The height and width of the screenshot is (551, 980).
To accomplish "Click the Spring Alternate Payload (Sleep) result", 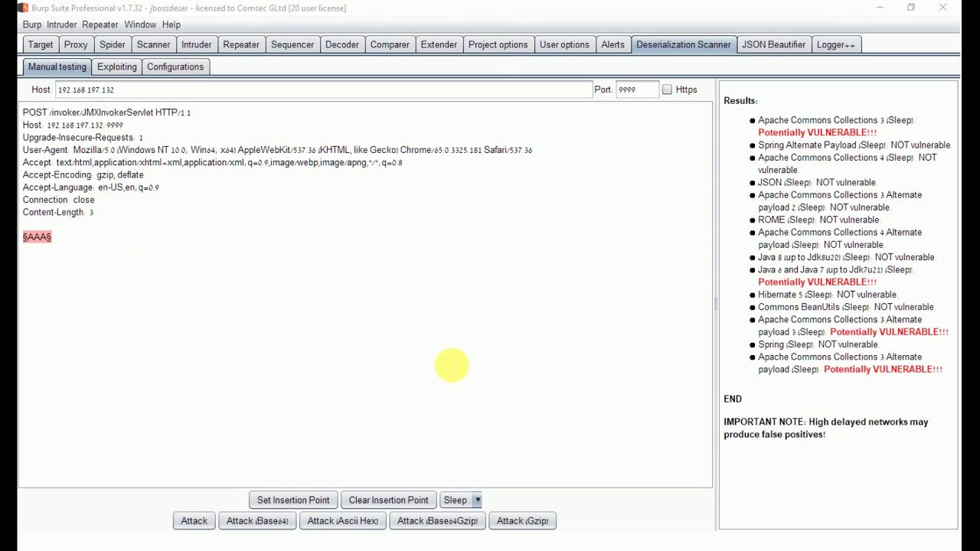I will tap(854, 145).
